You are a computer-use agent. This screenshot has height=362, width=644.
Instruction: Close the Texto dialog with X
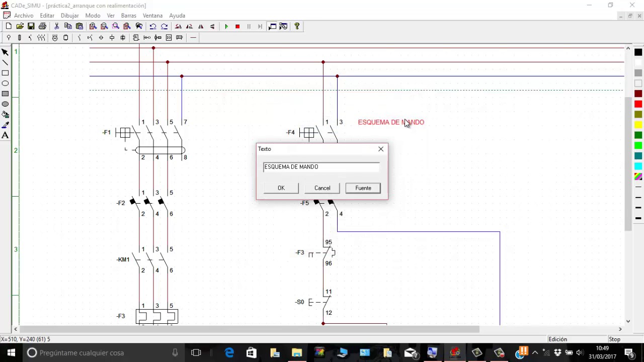click(381, 149)
